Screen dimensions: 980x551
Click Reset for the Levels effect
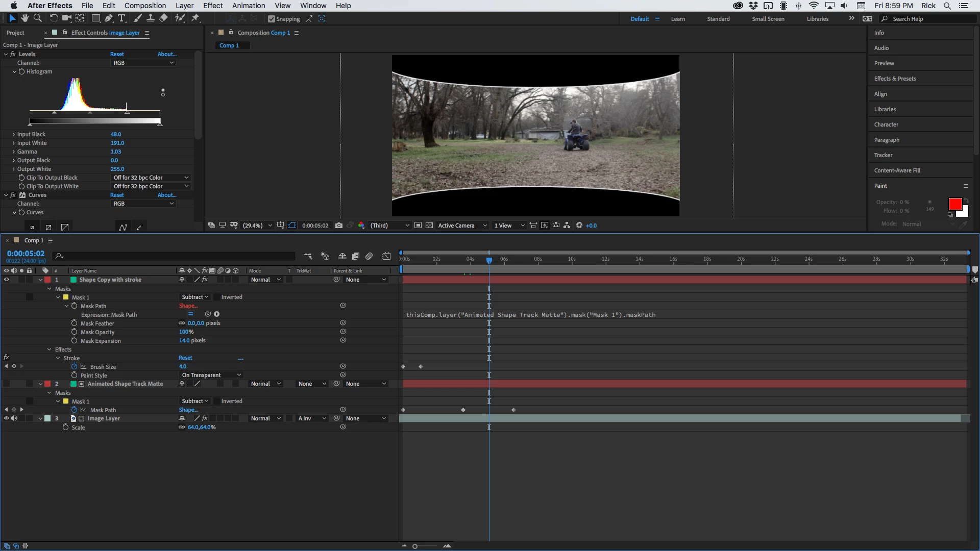click(117, 54)
